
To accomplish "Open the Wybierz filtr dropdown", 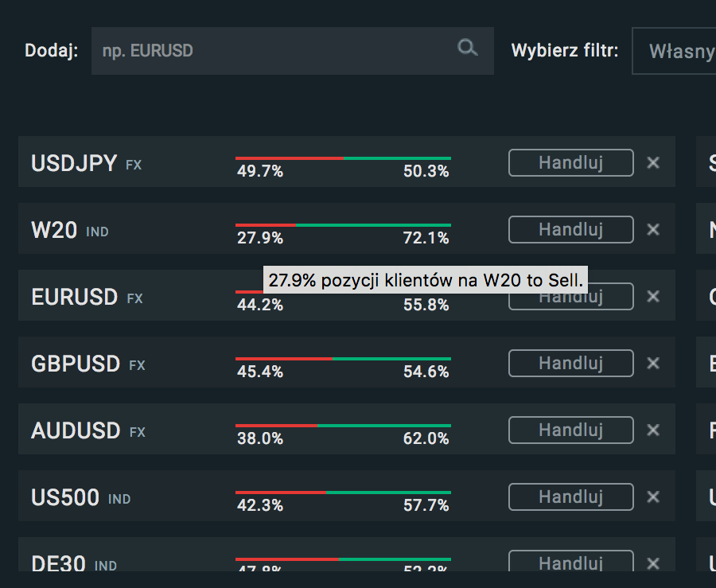I will (x=674, y=51).
